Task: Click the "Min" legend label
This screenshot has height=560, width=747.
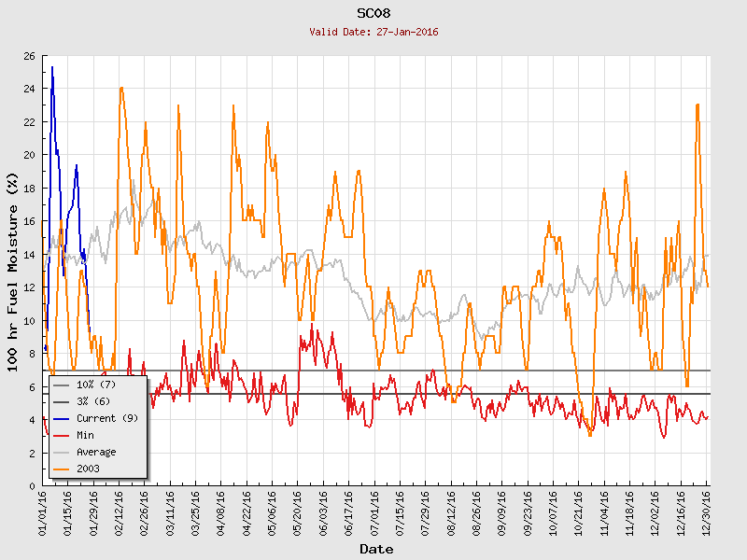Action: (x=85, y=435)
